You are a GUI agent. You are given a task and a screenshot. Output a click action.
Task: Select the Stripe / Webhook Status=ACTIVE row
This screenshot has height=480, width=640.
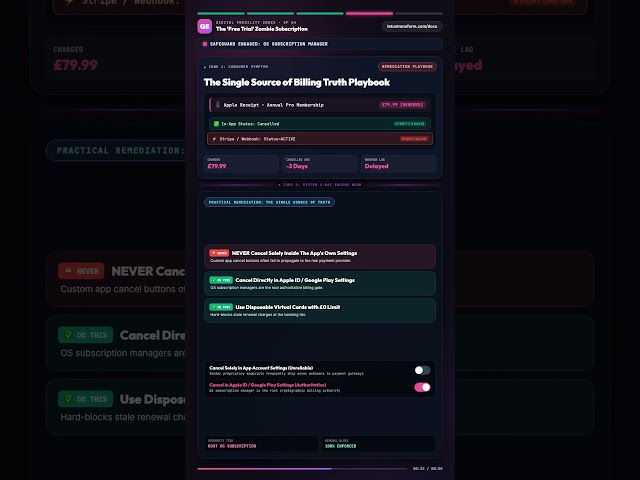click(x=320, y=139)
